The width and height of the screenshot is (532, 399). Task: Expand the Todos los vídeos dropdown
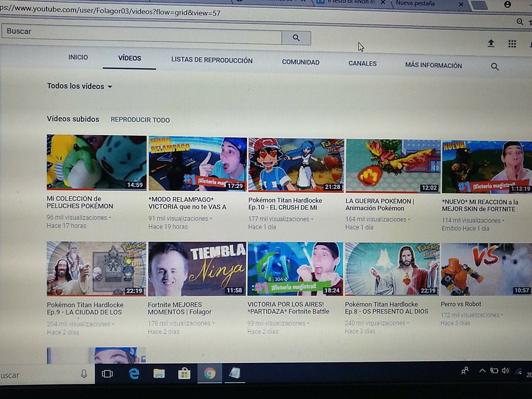pyautogui.click(x=80, y=86)
